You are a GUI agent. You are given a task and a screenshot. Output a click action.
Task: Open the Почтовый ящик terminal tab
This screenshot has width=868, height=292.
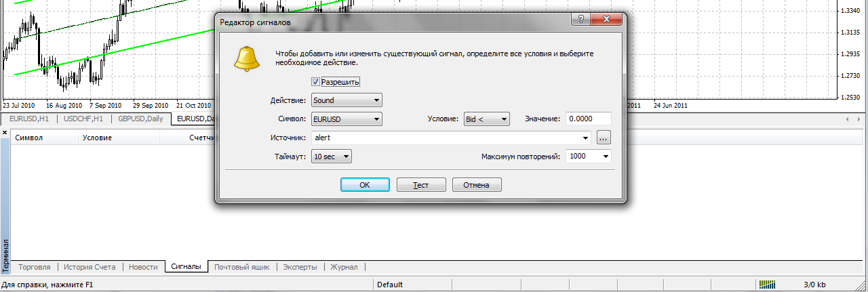[242, 267]
